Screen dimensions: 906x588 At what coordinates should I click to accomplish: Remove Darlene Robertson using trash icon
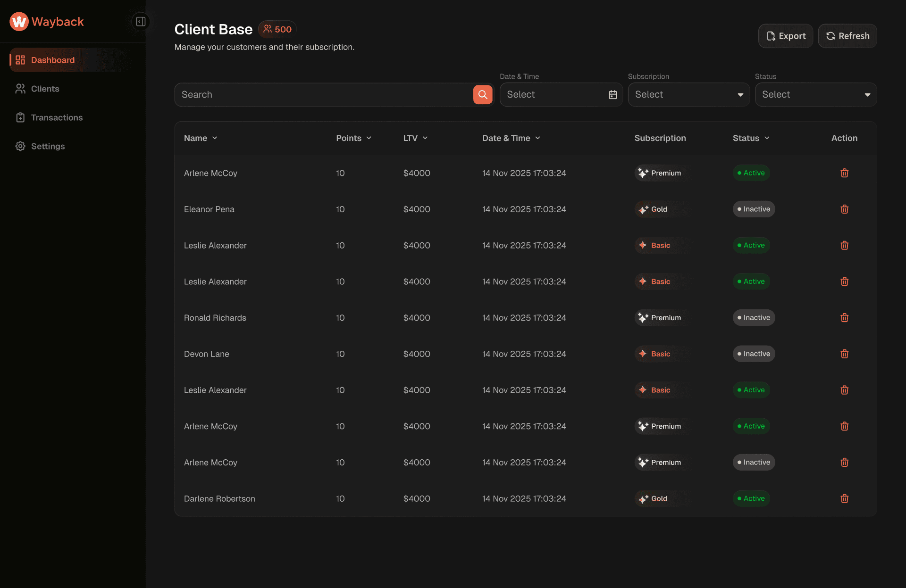point(844,499)
